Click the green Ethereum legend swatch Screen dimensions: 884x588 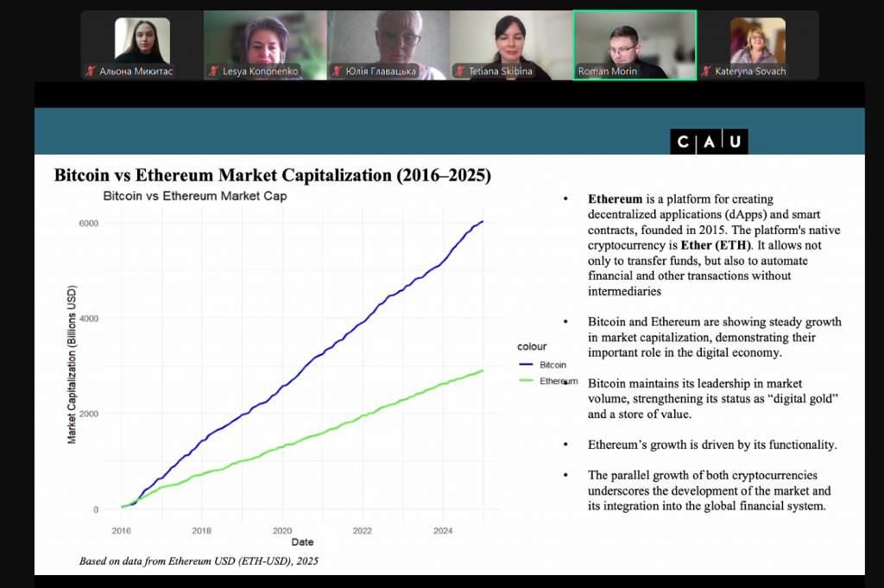[x=527, y=381]
